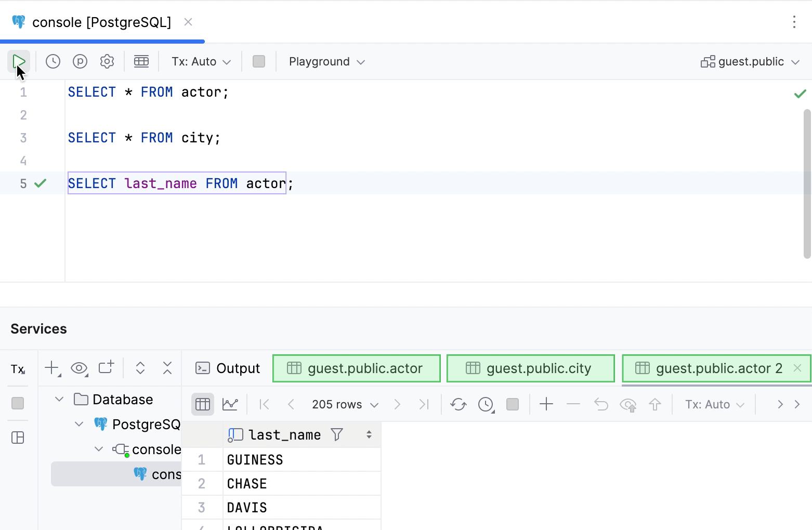Open the Tx: Auto transaction mode dropdown
This screenshot has width=812, height=530.
point(200,61)
